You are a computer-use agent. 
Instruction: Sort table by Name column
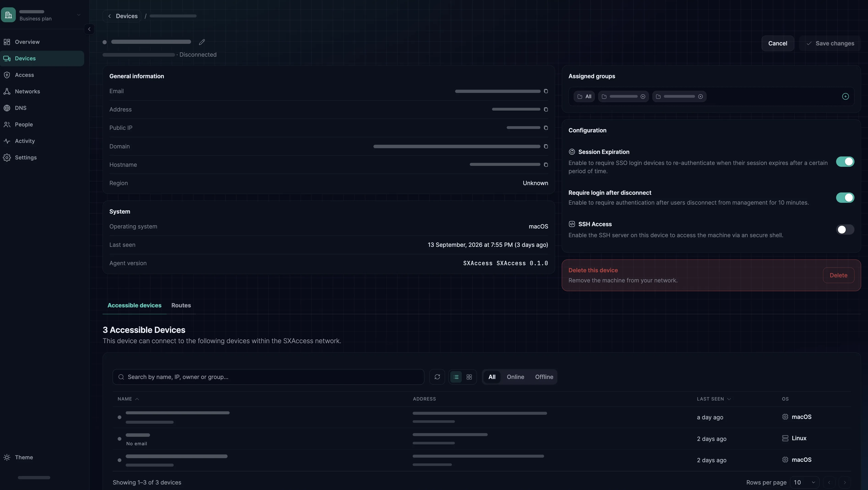click(x=128, y=399)
